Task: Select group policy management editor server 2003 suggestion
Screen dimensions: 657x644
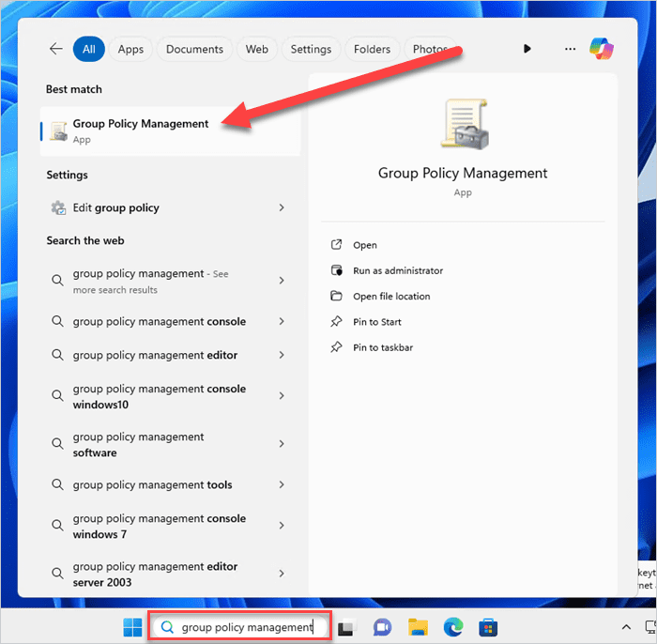Action: point(170,574)
